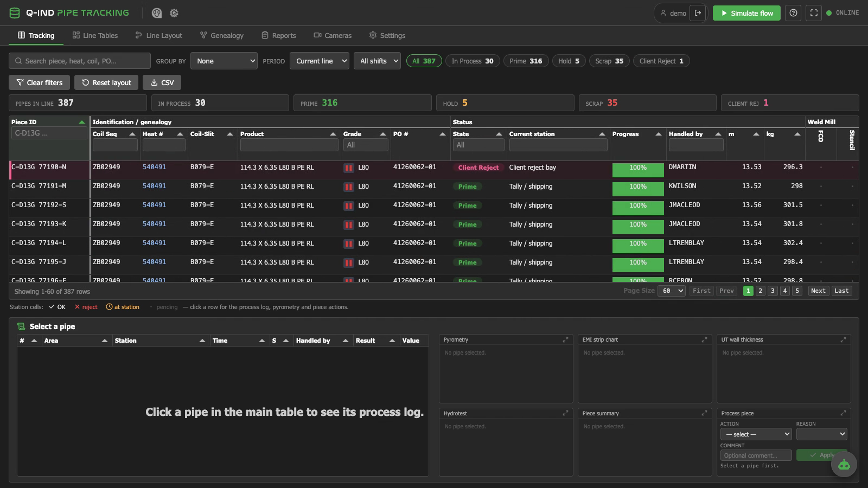Click the Client Reject state badge
Screen dimensions: 868x488
[x=478, y=168]
